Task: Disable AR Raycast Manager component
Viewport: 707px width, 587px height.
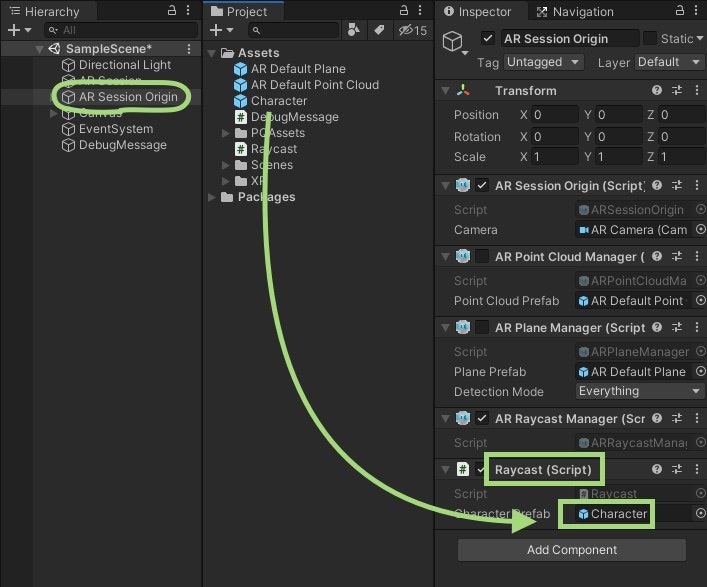Action: coord(482,418)
